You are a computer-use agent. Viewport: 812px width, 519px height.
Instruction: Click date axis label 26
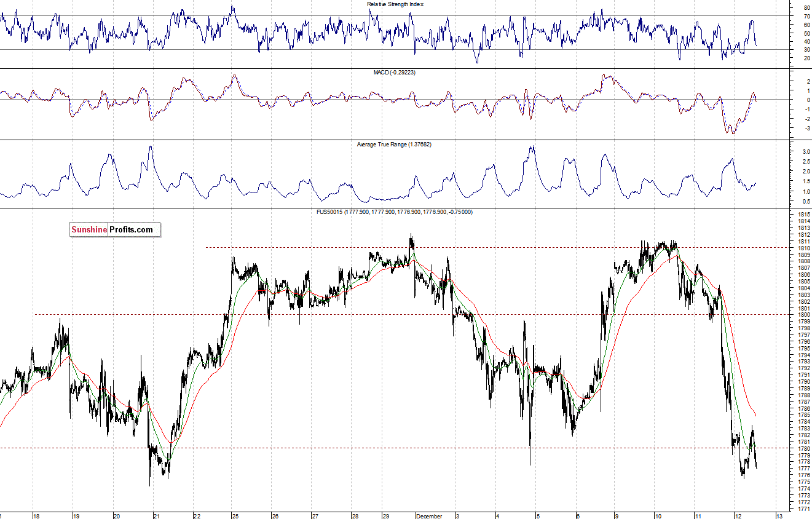275,516
